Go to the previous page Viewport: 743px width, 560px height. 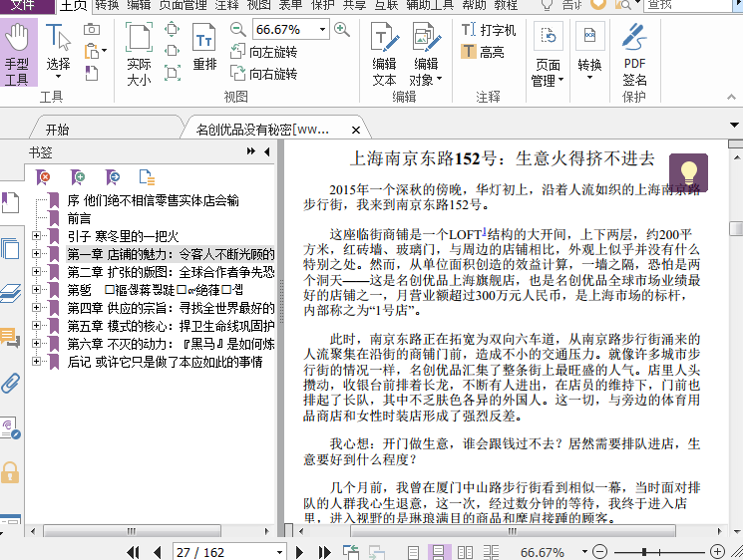coord(158,552)
